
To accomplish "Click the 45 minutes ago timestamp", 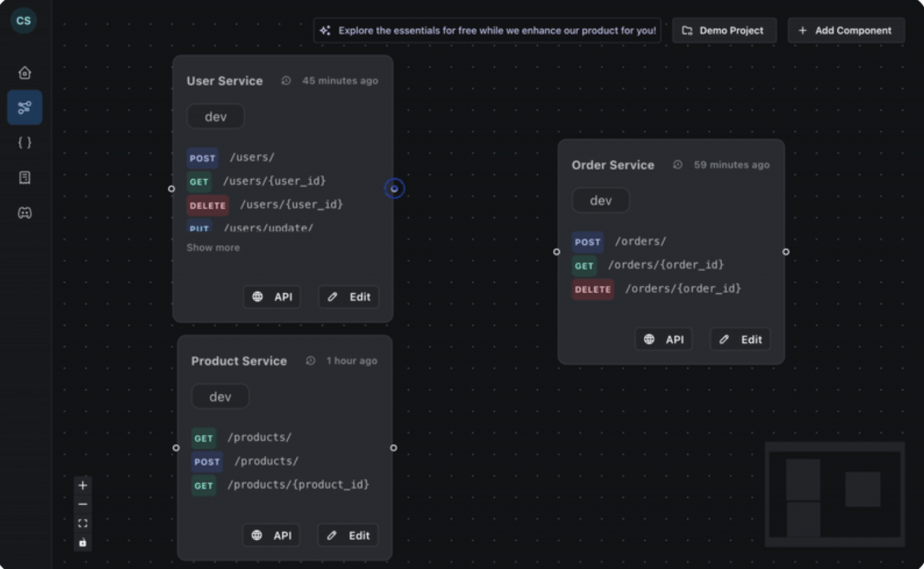I will (x=340, y=81).
